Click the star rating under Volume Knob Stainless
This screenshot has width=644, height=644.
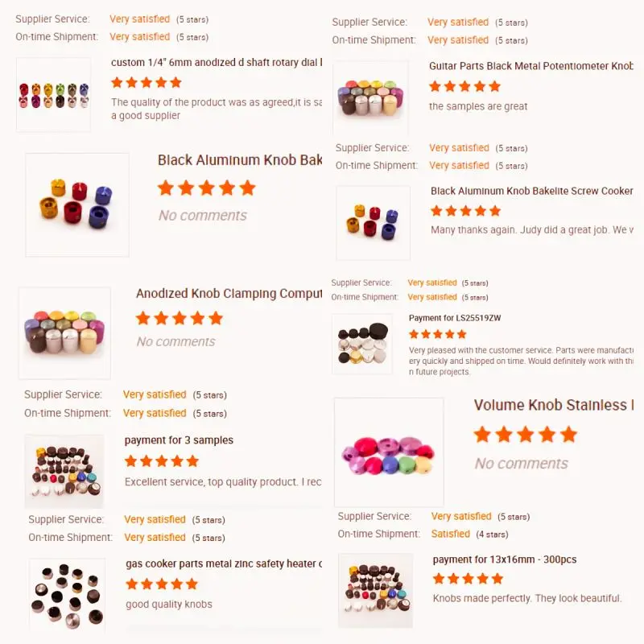pyautogui.click(x=526, y=435)
